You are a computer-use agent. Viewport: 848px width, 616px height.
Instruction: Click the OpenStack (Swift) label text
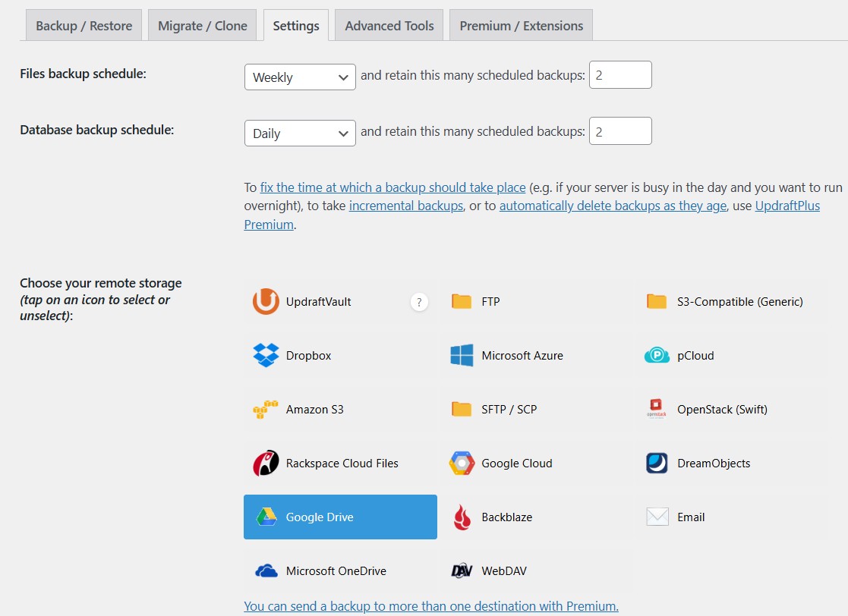[x=722, y=409]
